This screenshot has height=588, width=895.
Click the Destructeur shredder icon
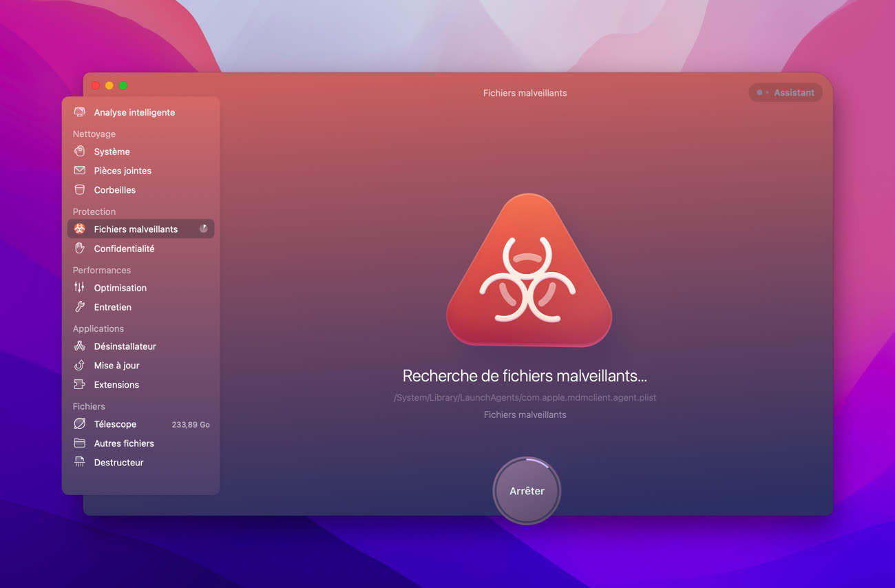click(80, 463)
